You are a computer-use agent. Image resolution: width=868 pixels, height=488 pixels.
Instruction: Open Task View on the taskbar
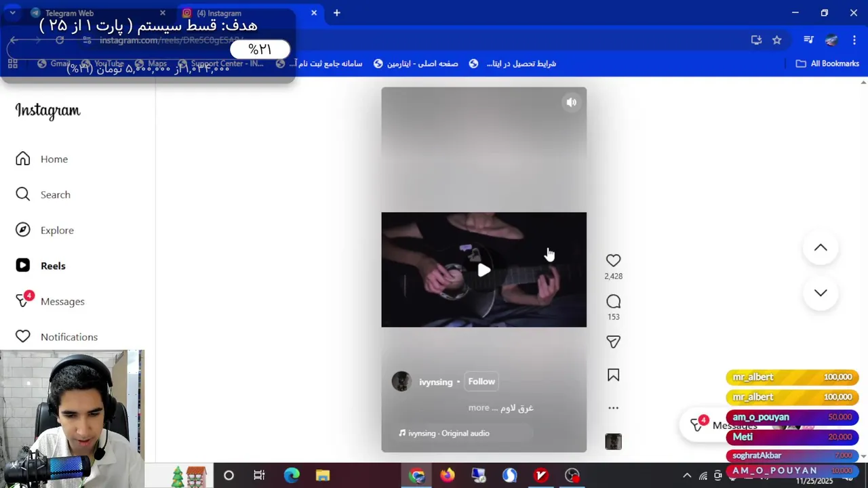click(x=259, y=475)
